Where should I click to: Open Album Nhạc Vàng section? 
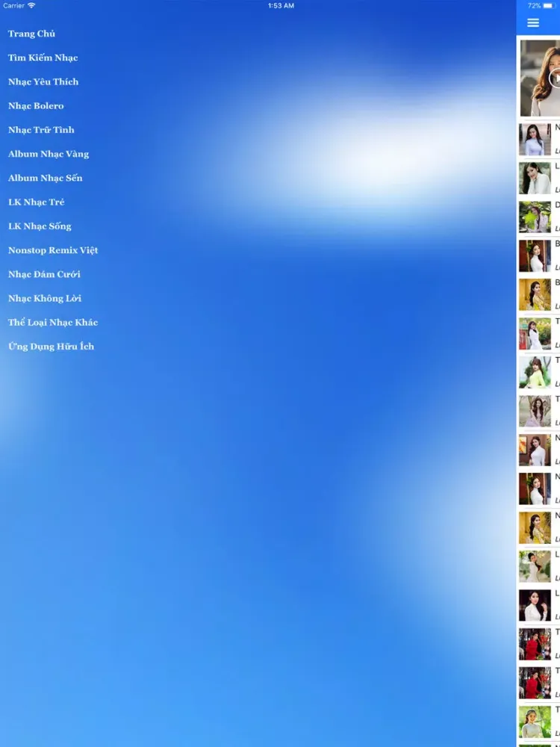[49, 154]
